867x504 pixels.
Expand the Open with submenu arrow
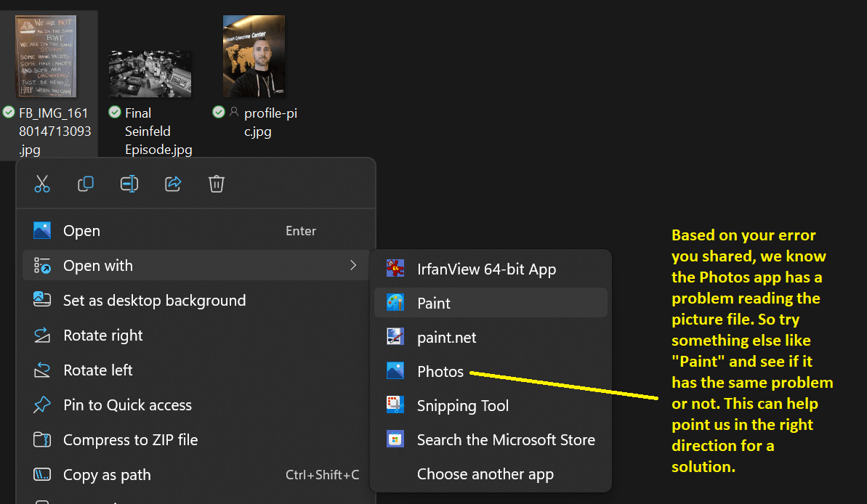click(x=353, y=265)
